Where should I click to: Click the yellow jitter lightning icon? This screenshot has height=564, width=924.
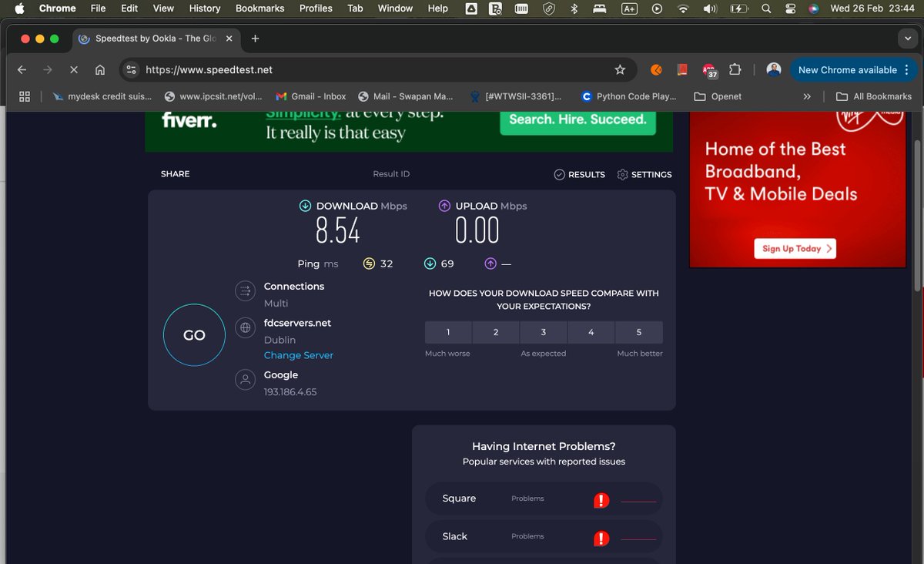(x=368, y=264)
